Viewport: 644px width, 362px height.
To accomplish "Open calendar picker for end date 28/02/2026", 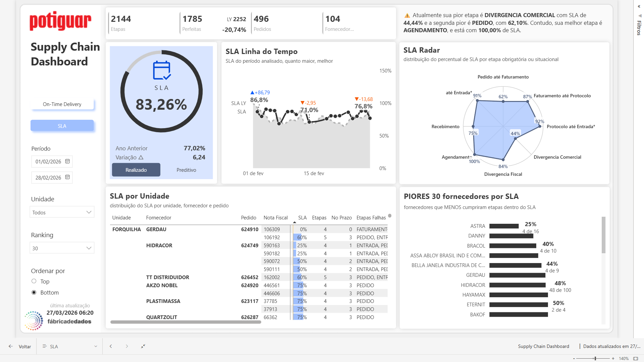I will tap(67, 177).
